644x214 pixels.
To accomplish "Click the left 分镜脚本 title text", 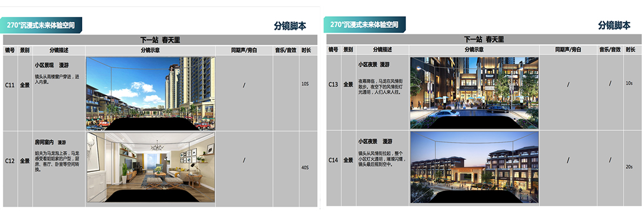I will tap(290, 25).
